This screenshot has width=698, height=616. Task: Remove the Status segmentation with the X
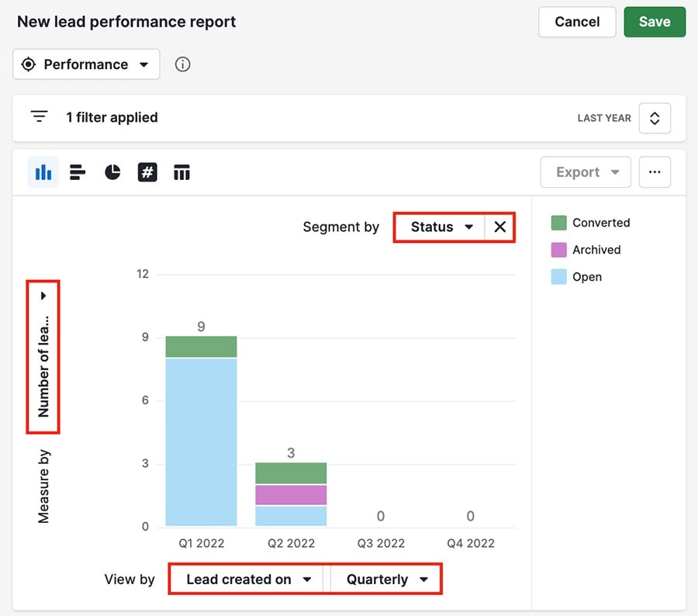pyautogui.click(x=500, y=227)
